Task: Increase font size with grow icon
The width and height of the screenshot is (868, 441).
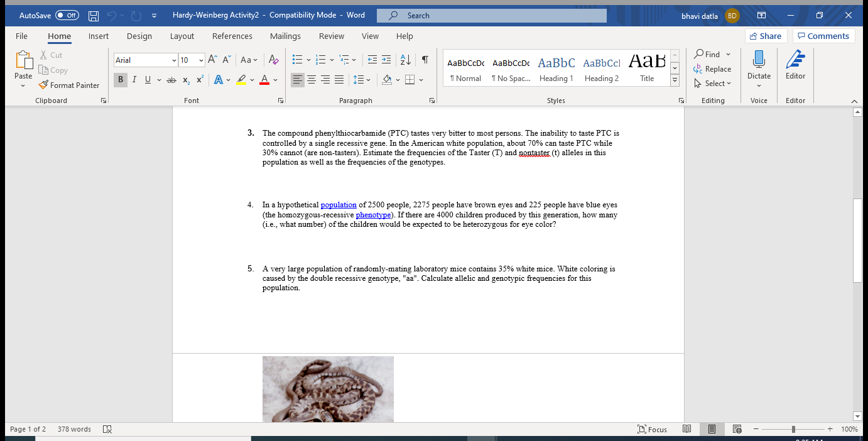Action: [212, 60]
